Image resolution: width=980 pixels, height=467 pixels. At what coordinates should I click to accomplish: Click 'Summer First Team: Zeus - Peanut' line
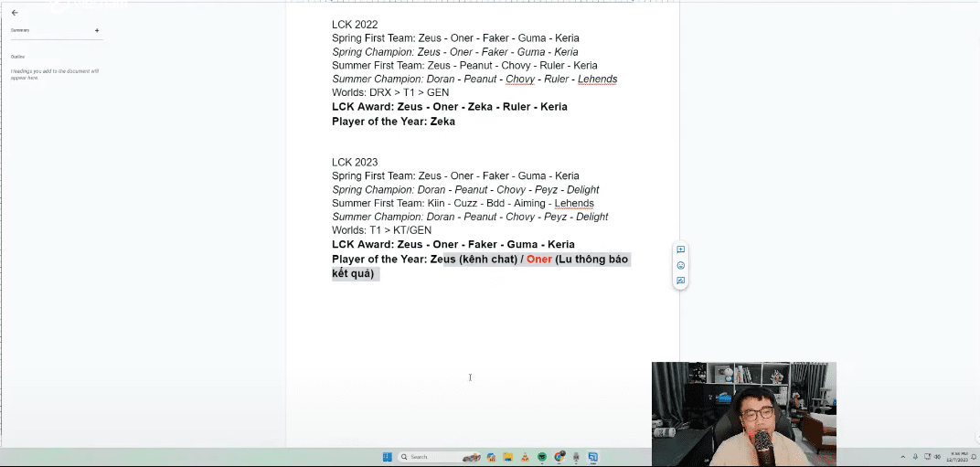click(x=464, y=66)
